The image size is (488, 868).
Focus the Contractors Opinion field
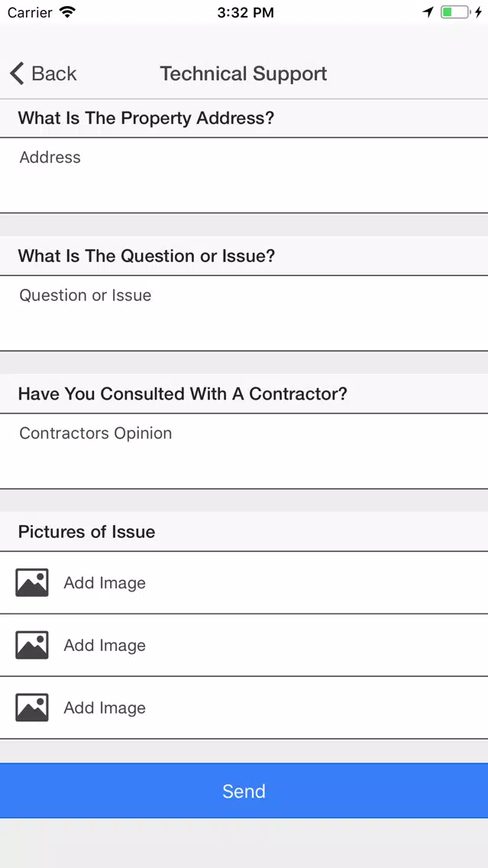244,451
